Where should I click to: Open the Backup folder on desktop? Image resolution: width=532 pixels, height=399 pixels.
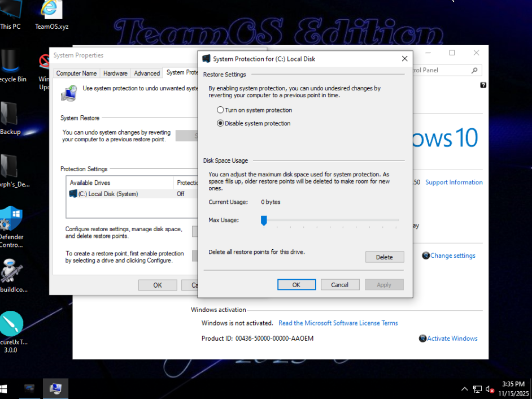tap(10, 119)
